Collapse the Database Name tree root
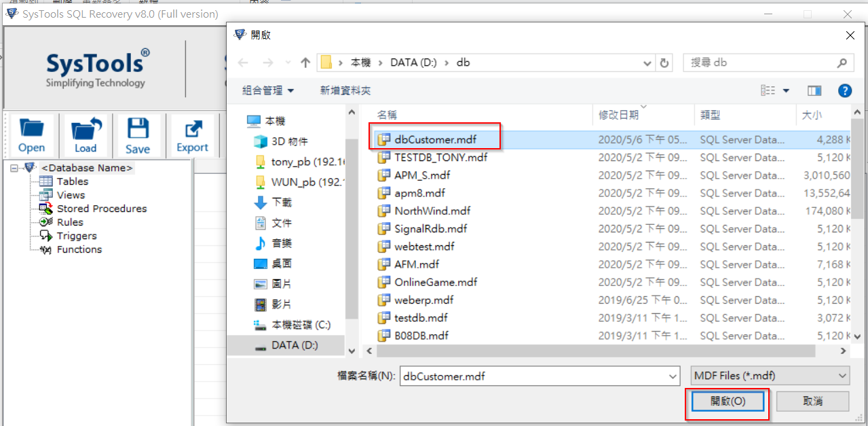This screenshot has width=868, height=426. (15, 168)
